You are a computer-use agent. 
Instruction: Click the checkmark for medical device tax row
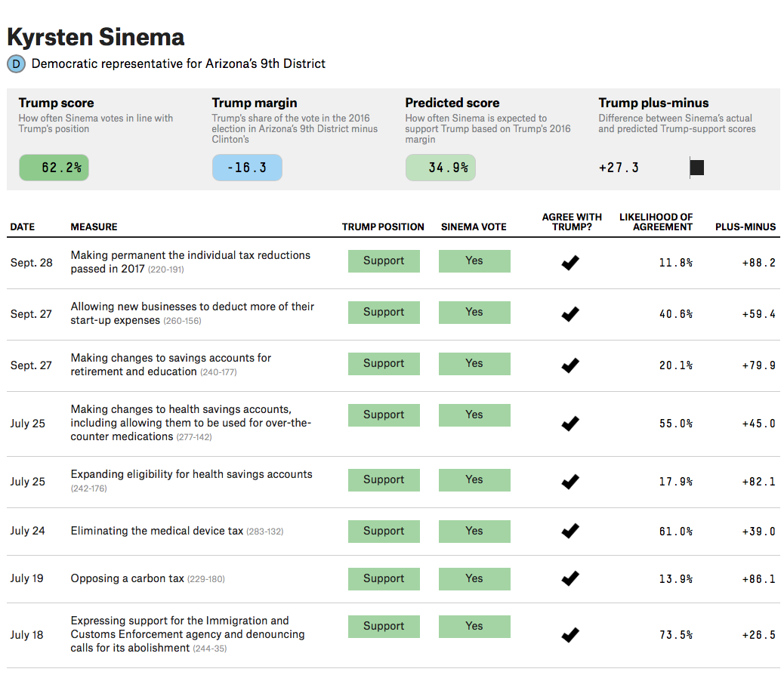pos(570,531)
